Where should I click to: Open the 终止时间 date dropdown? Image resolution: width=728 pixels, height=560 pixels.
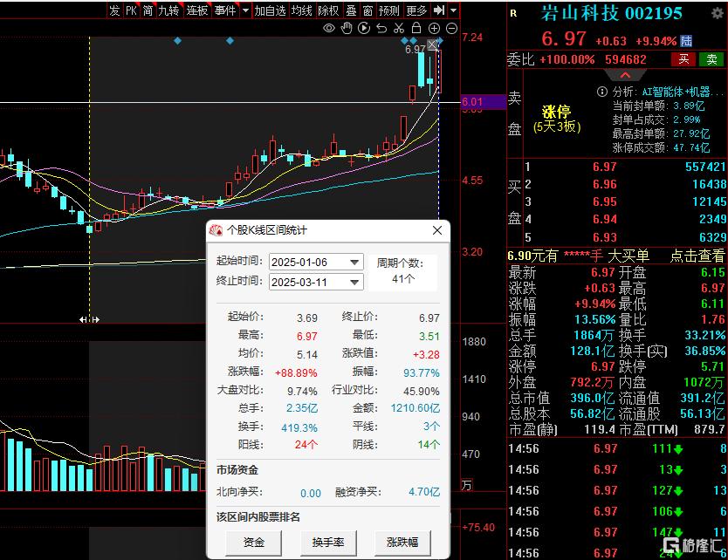pos(354,282)
